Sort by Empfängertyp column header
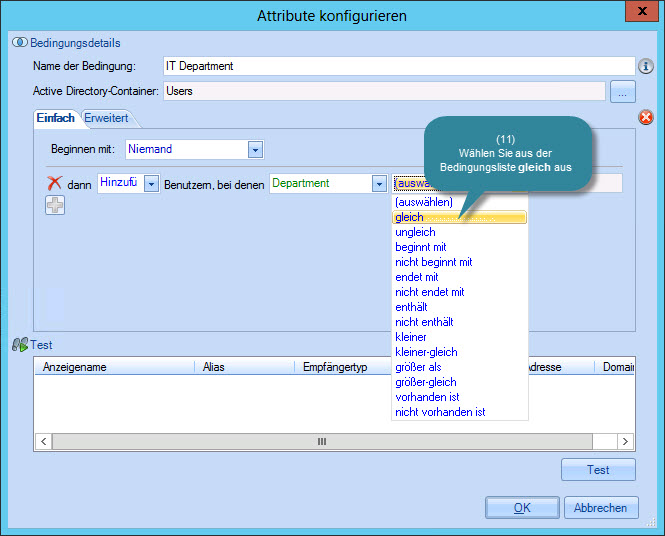Image resolution: width=665 pixels, height=536 pixels. pyautogui.click(x=343, y=367)
